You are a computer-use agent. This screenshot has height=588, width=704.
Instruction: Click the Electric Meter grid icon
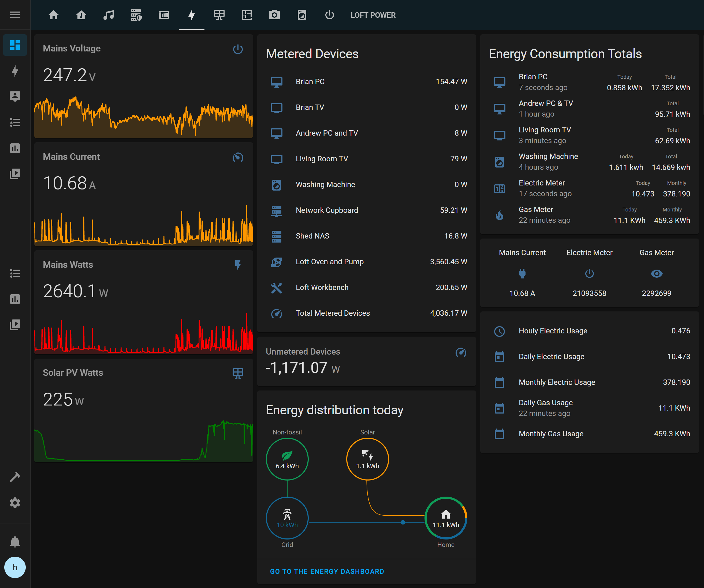click(500, 188)
